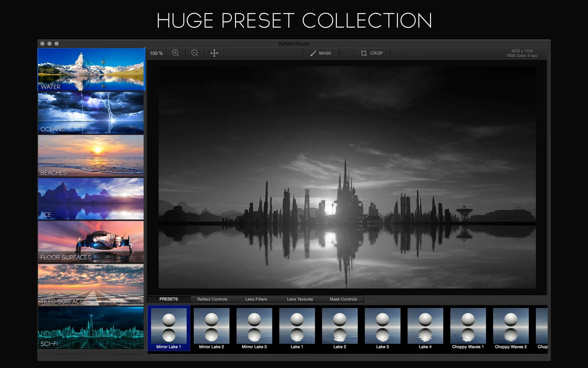Image resolution: width=588 pixels, height=368 pixels.
Task: Switch to the Mask Controls tab
Action: tap(343, 299)
